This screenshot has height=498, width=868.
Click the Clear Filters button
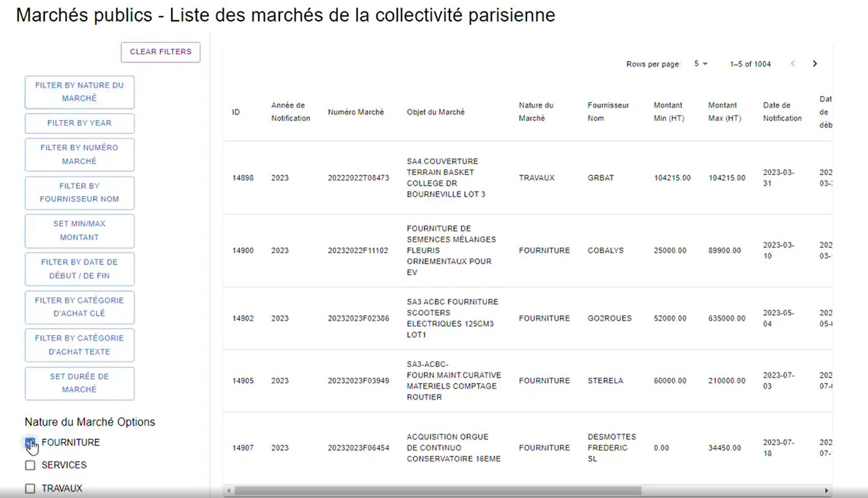coord(160,52)
